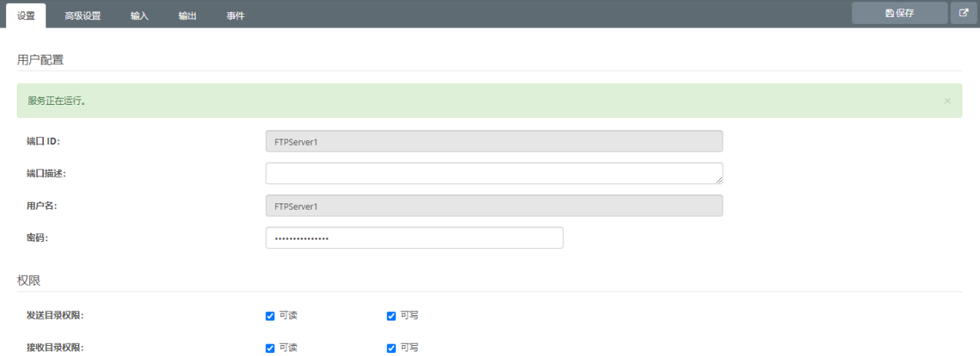Open the 输入 tab

click(139, 16)
